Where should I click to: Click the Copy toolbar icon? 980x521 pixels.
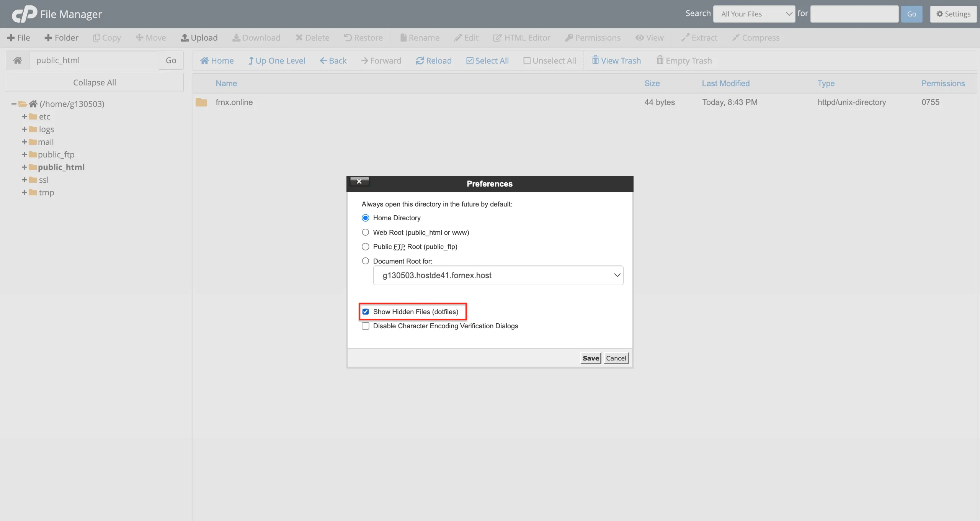pyautogui.click(x=107, y=38)
